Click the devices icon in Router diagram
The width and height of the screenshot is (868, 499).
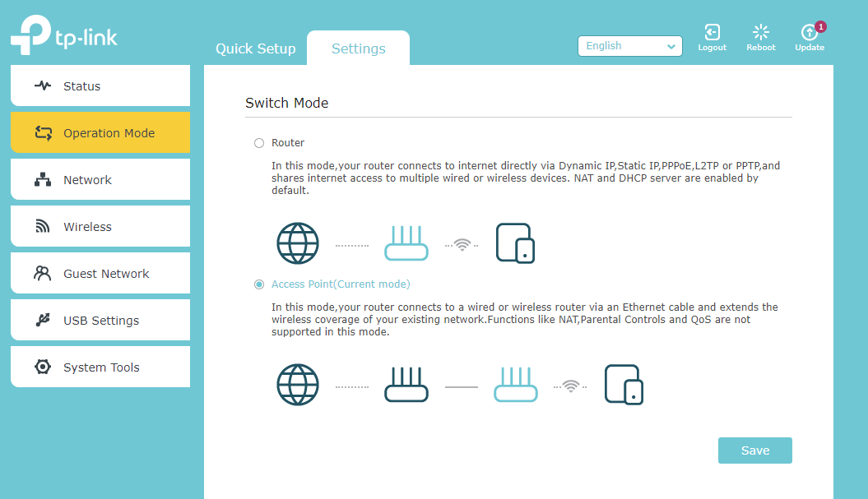[515, 243]
